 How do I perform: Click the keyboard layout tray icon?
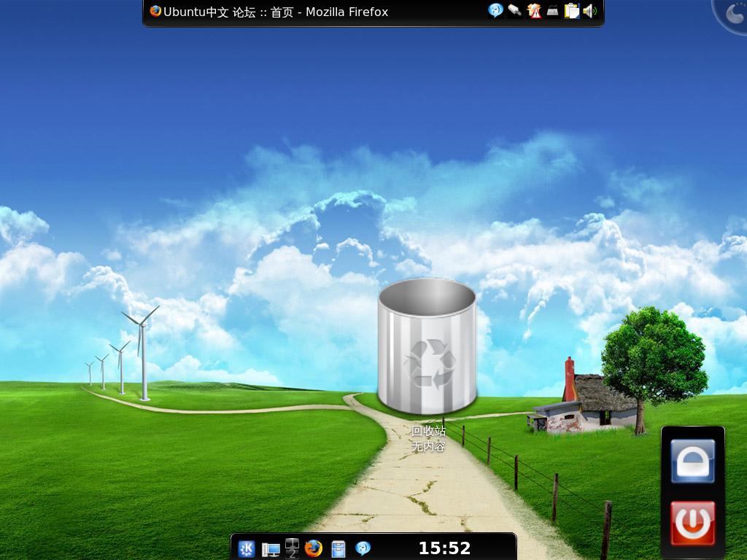553,11
